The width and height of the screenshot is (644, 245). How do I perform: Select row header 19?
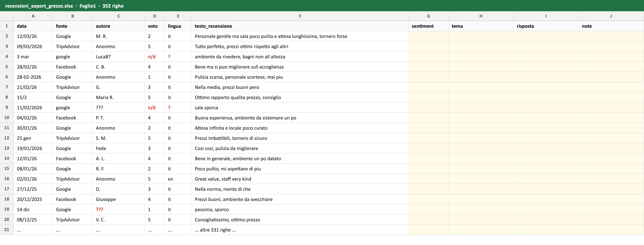pyautogui.click(x=7, y=209)
